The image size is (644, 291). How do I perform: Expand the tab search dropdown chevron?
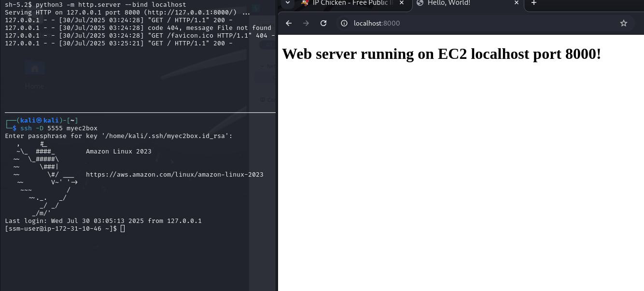288,3
